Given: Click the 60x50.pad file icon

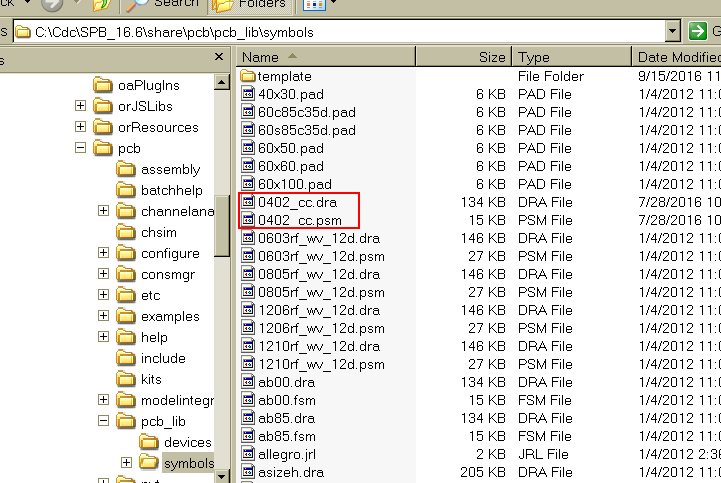Looking at the screenshot, I should click(x=248, y=148).
